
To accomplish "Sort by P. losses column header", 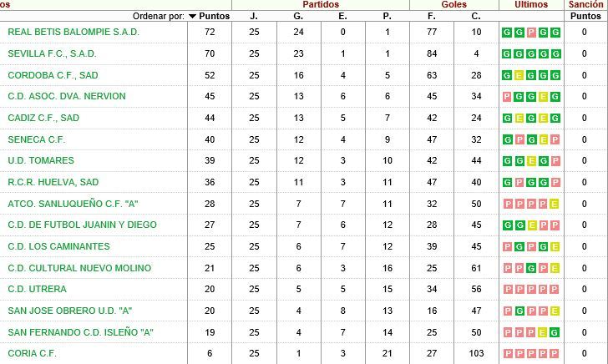I will 387,17.
